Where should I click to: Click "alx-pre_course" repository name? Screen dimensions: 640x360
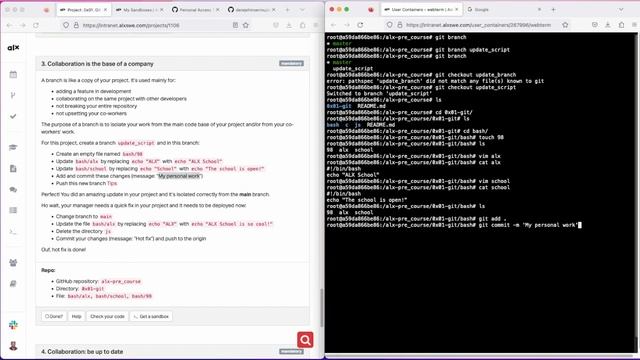coord(121,281)
